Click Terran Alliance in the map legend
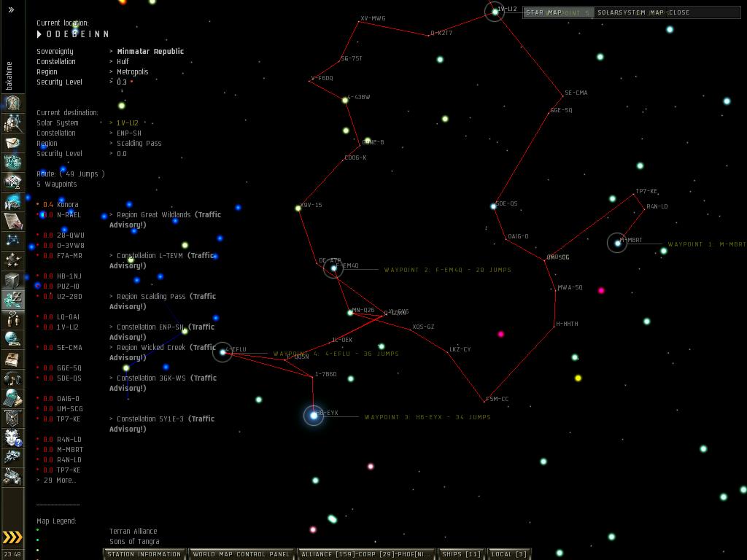 pyautogui.click(x=133, y=532)
